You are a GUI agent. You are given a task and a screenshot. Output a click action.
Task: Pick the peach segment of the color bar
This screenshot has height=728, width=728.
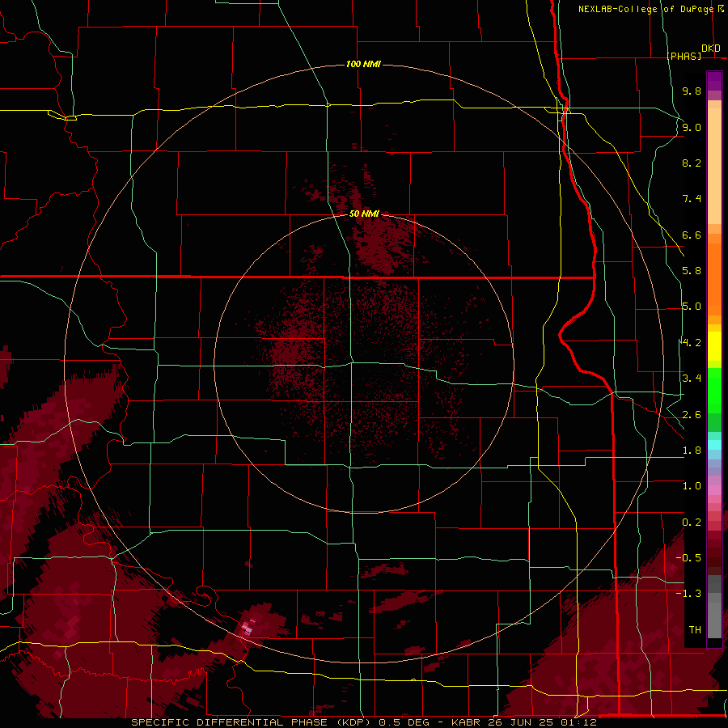pyautogui.click(x=714, y=166)
